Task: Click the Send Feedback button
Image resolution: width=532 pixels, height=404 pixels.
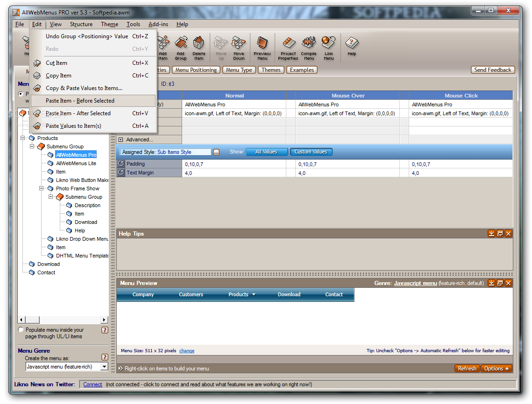Action: tap(493, 70)
